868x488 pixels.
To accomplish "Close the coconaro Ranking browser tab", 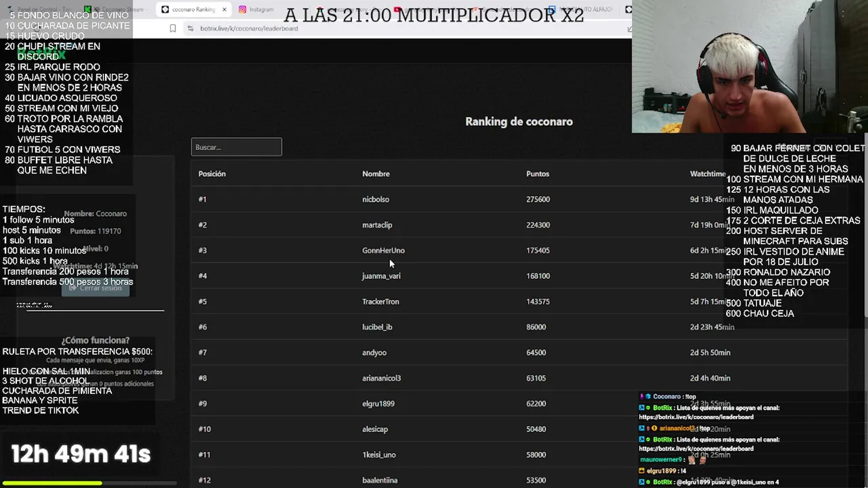I will (224, 9).
